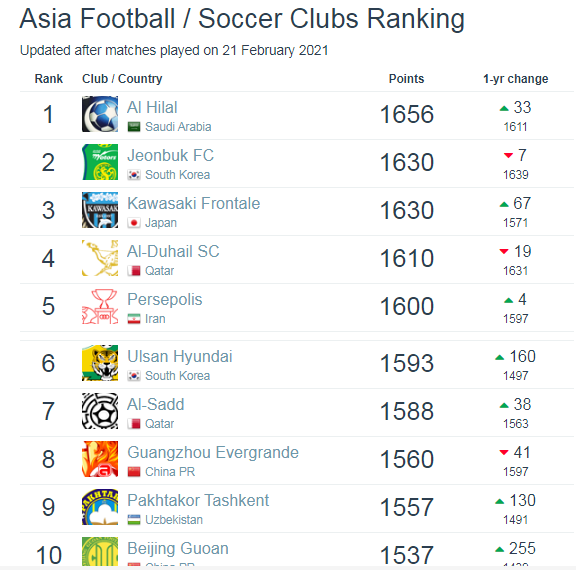Viewport: 576px width, 570px height.
Task: Click the Uzbekistan country link
Action: point(174,520)
